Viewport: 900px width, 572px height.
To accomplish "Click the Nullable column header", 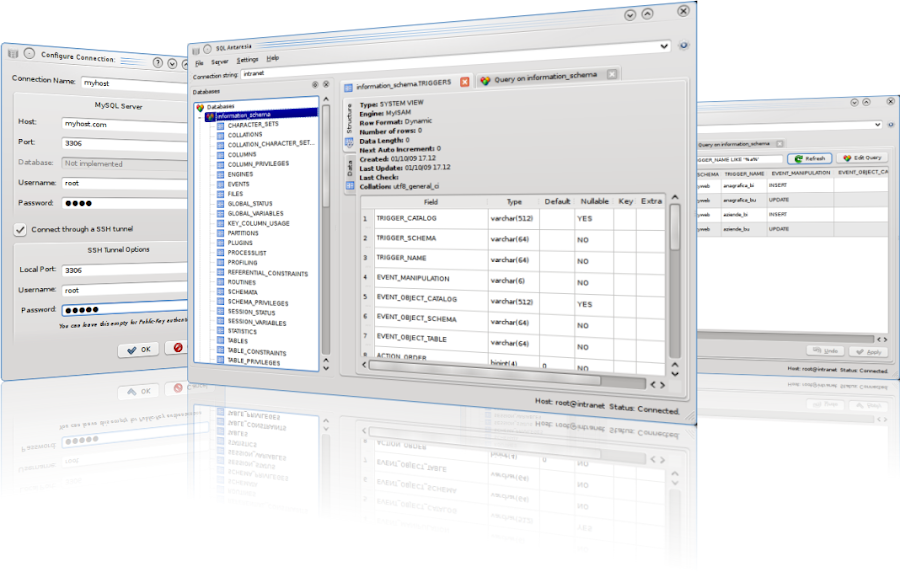I will tap(594, 201).
